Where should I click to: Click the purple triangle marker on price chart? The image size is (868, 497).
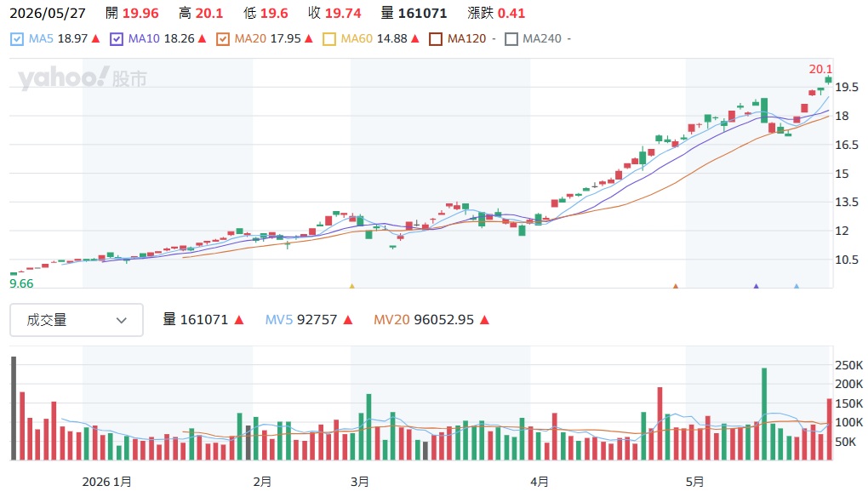(x=757, y=286)
